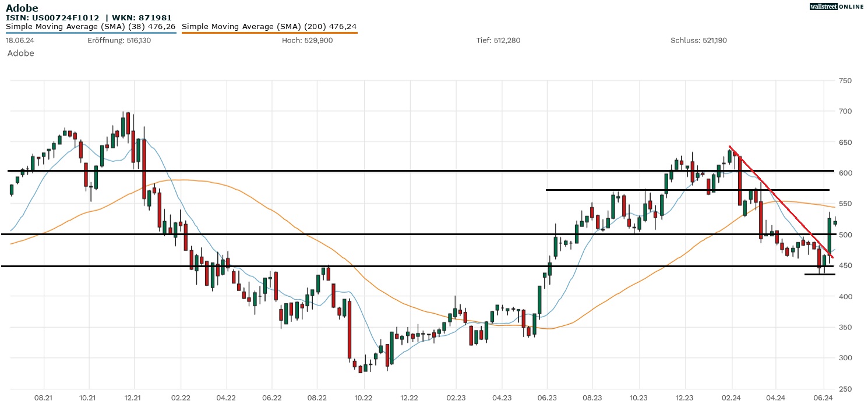
Task: Click the Adobe series label above chart
Action: coord(21,54)
